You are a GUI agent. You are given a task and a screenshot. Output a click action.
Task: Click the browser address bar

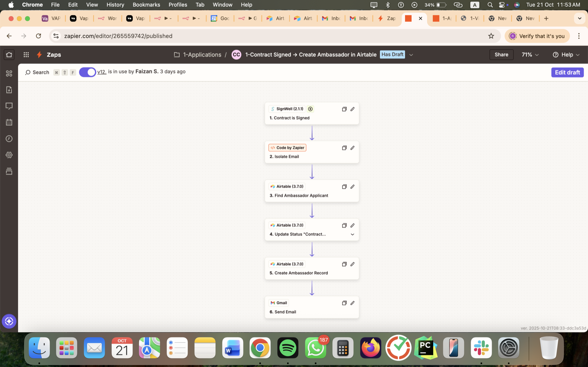click(x=274, y=36)
